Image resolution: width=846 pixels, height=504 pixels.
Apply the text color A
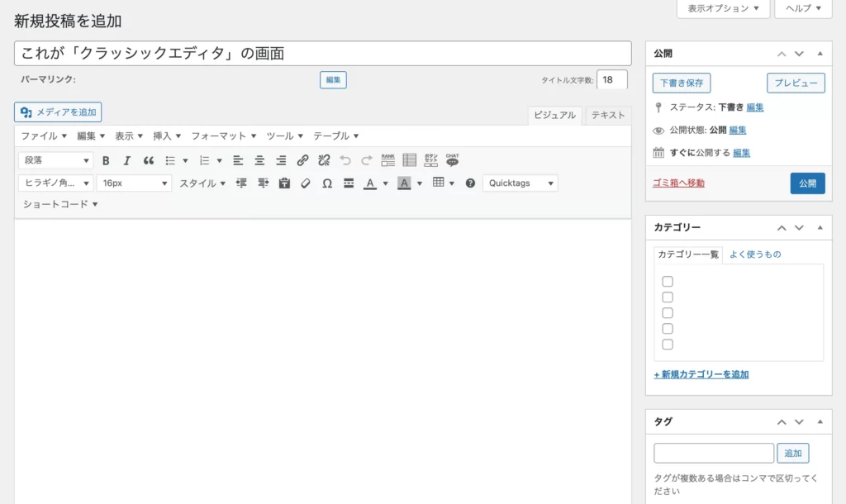(369, 183)
